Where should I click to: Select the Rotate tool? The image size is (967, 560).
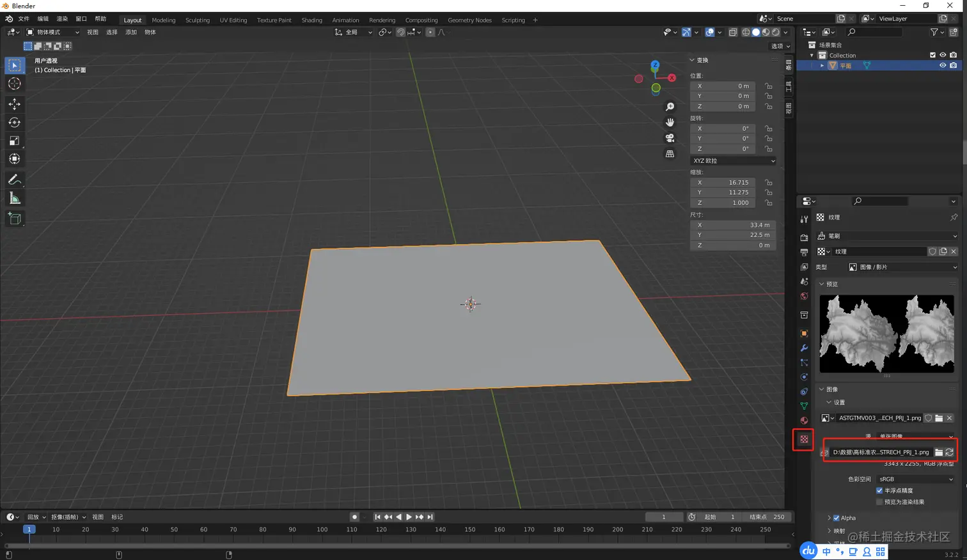click(x=14, y=122)
